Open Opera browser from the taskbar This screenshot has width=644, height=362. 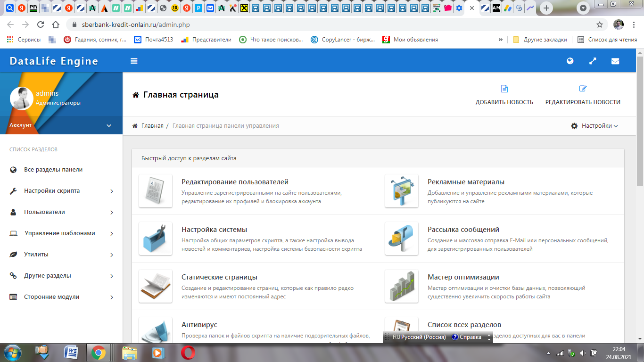click(188, 353)
